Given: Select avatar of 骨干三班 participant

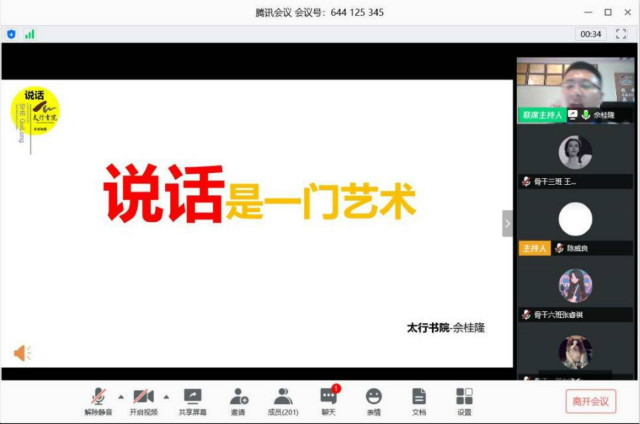Looking at the screenshot, I should pyautogui.click(x=575, y=152).
